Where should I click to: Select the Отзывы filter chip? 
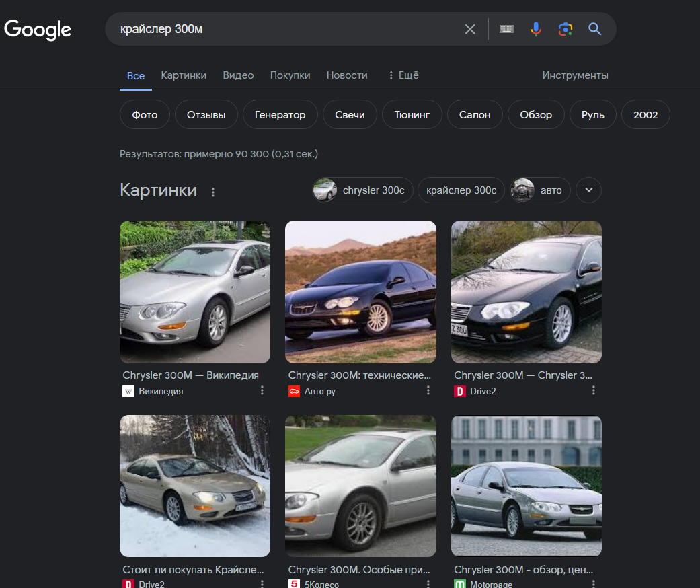pos(206,115)
